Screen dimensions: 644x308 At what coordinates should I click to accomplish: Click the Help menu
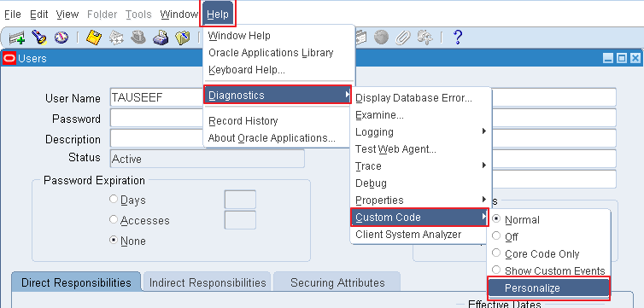tap(218, 15)
